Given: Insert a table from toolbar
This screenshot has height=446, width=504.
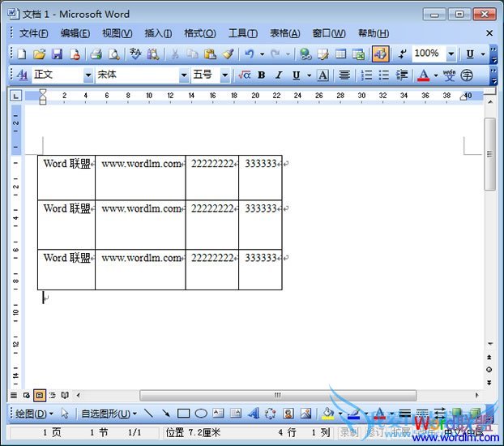Looking at the screenshot, I should (x=340, y=54).
